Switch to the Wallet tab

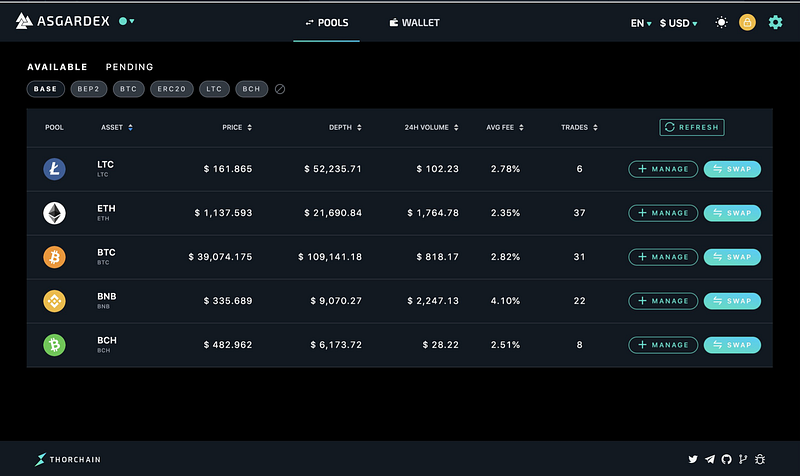pos(414,22)
